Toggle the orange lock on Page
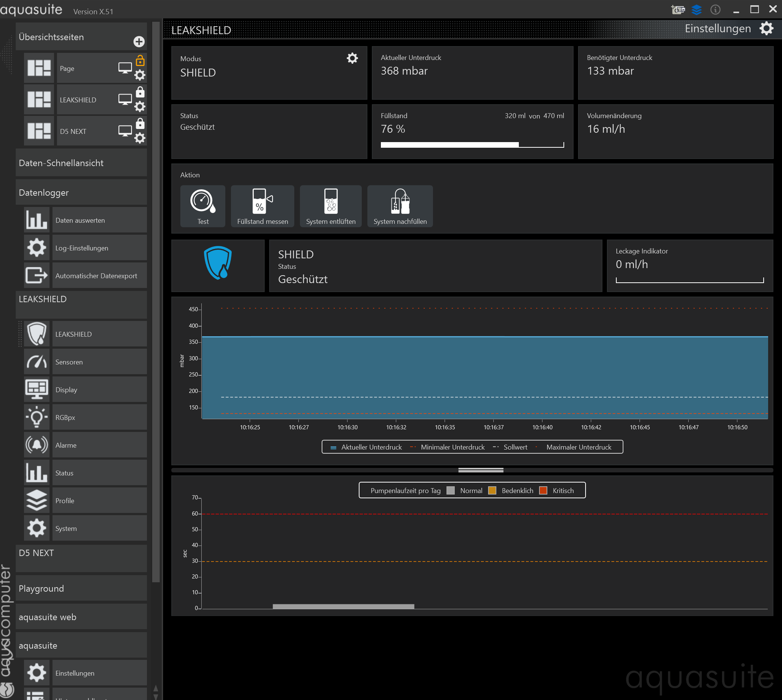The image size is (782, 700). click(140, 60)
